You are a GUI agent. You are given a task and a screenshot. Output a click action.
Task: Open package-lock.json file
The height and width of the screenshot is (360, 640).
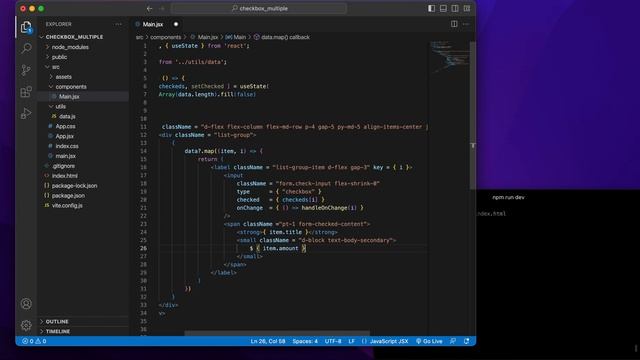point(74,186)
